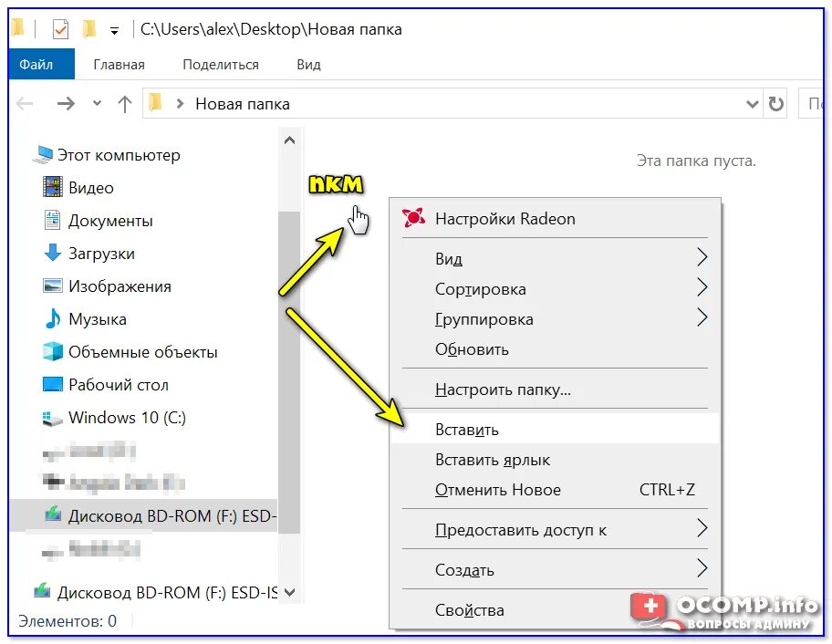Choose Свойства in context menu

click(555, 610)
